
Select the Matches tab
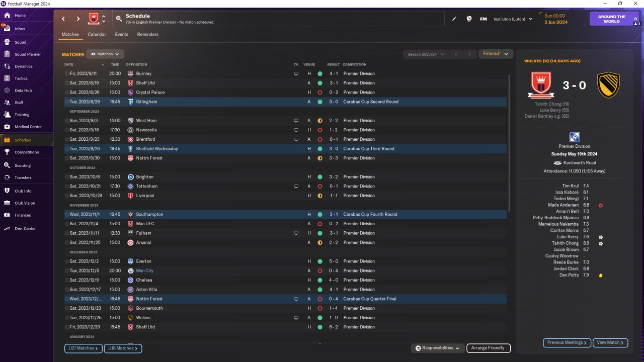coord(70,34)
